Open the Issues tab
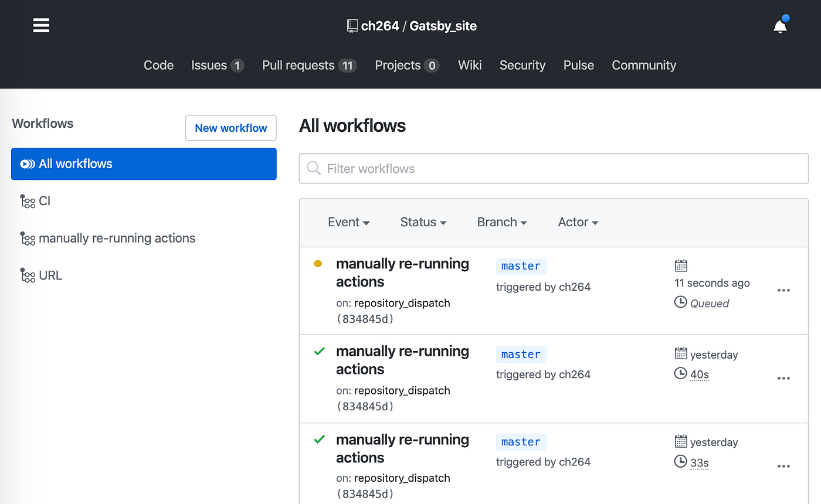 coord(218,66)
